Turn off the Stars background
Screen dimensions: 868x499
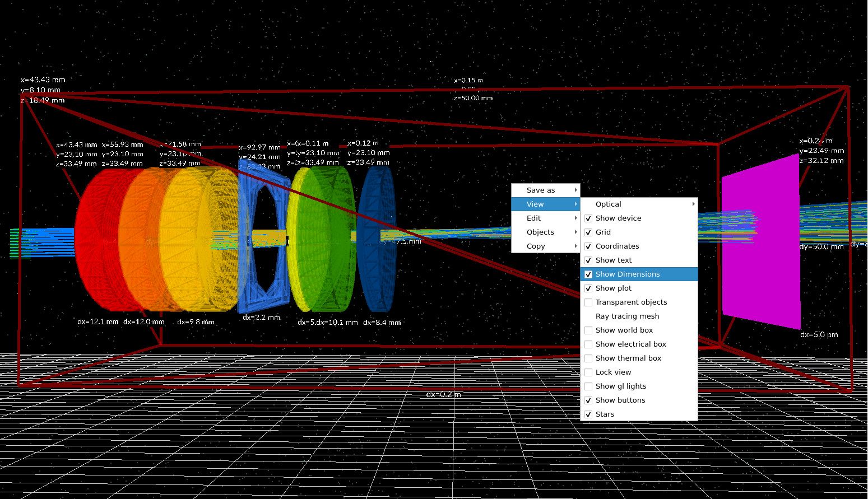pos(605,414)
